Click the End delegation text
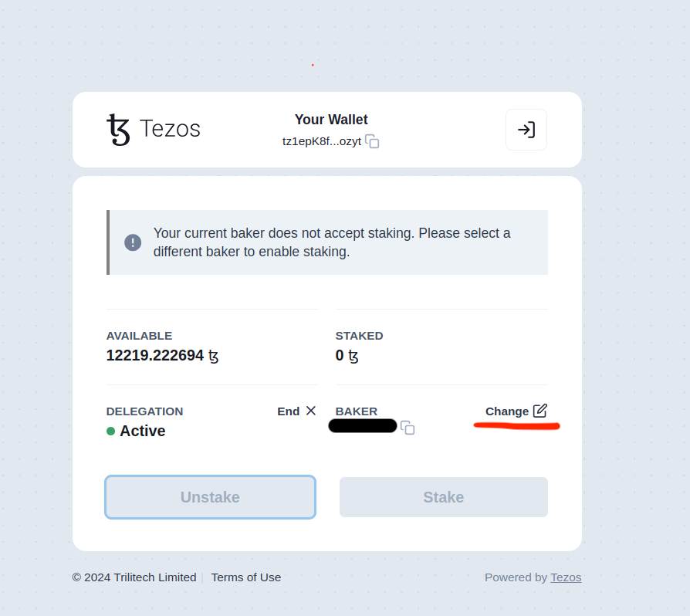Viewport: 690px width, 616px height. point(288,411)
